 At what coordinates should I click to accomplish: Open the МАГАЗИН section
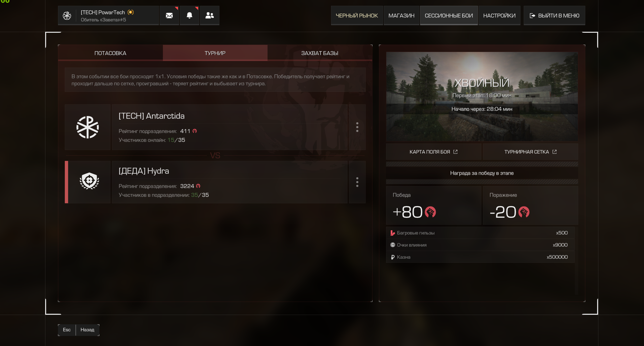click(401, 15)
